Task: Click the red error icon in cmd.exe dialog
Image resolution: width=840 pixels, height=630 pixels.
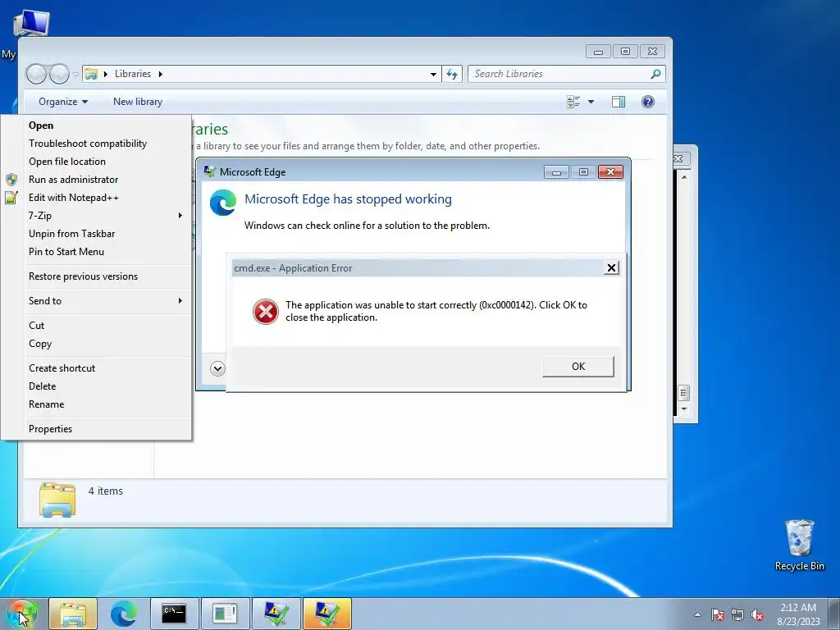Action: 266,312
